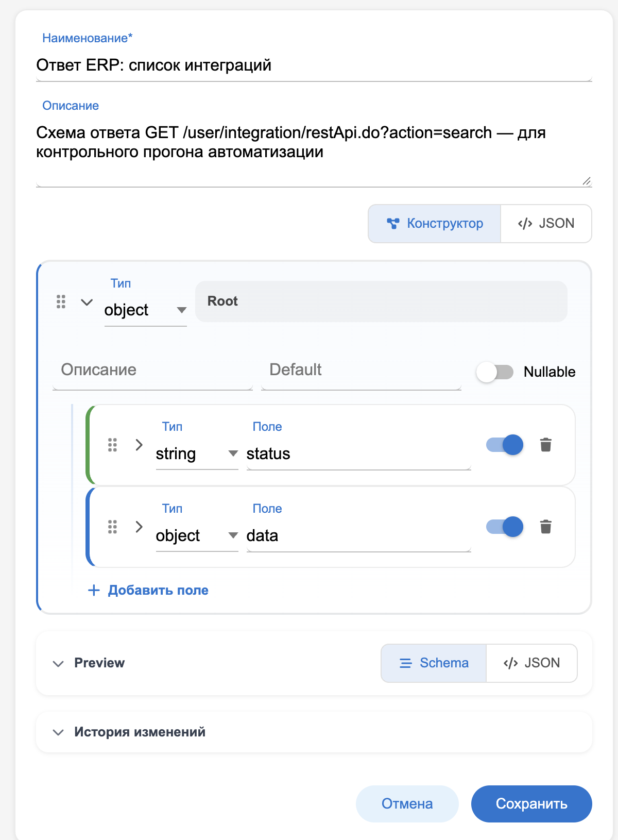Delete the data field with trash icon
The image size is (618, 840).
[546, 527]
